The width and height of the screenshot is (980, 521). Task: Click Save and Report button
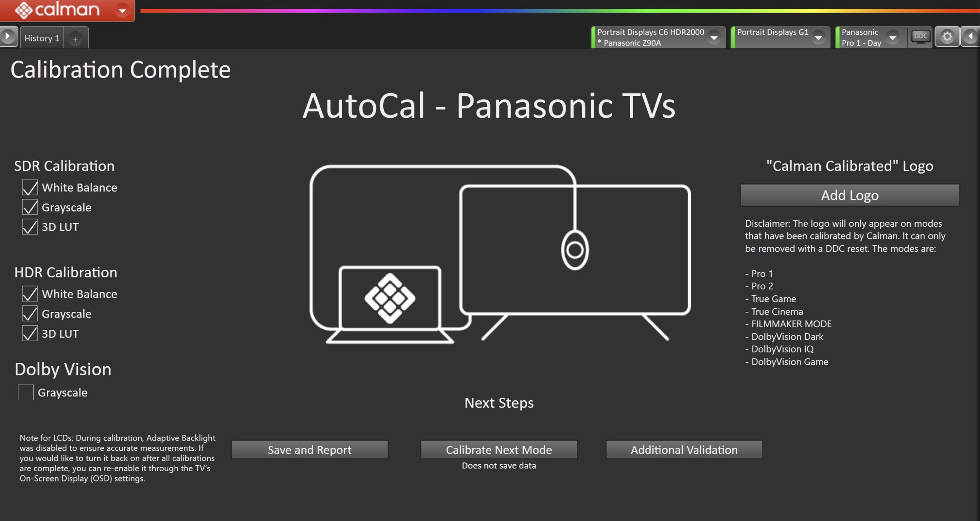tap(310, 449)
